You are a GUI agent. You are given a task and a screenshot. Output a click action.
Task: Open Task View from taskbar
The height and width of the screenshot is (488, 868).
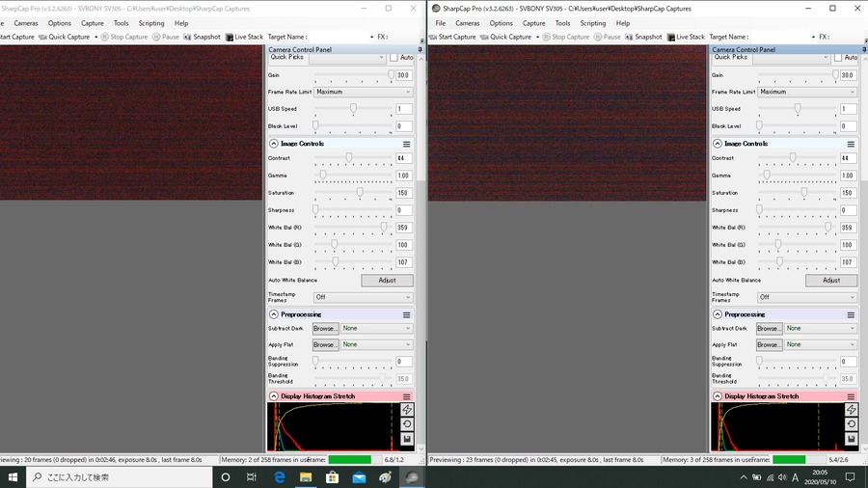point(252,477)
